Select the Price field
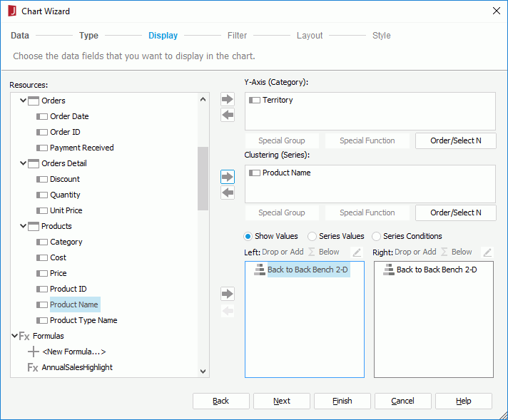This screenshot has height=420, width=508. [58, 273]
